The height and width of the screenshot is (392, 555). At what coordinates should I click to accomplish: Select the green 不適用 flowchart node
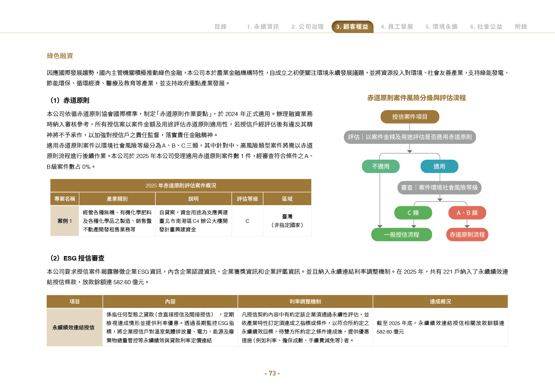381,166
